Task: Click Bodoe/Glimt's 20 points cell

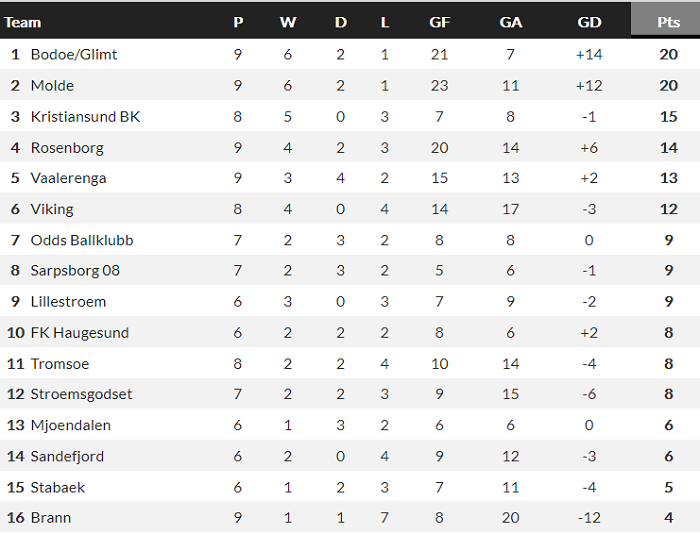Action: click(668, 54)
